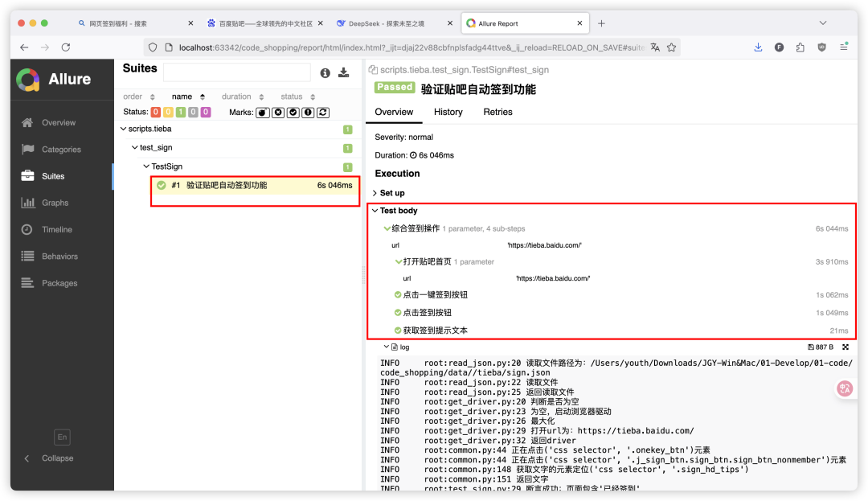Click the download CSV icon in Suites
868x501 pixels.
pyautogui.click(x=344, y=72)
